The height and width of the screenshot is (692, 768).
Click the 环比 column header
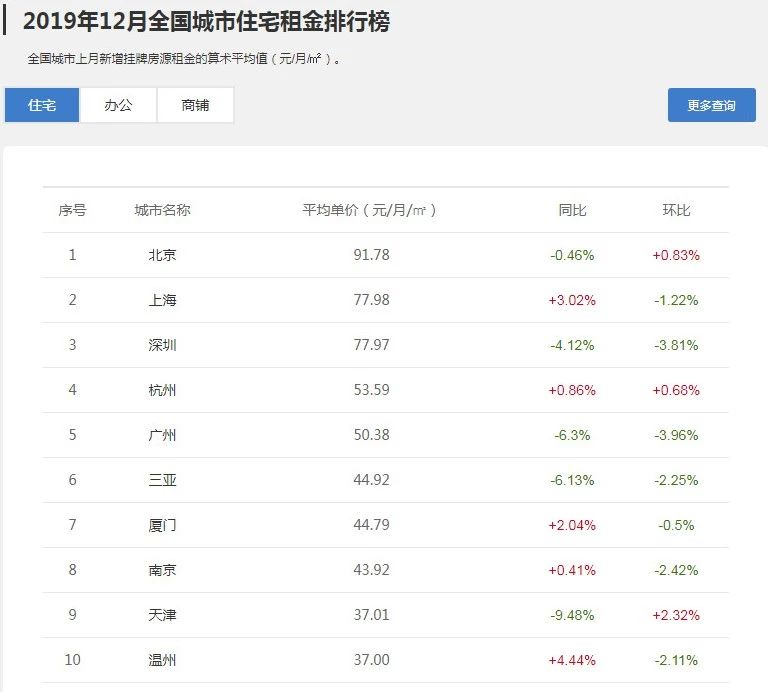tap(676, 210)
